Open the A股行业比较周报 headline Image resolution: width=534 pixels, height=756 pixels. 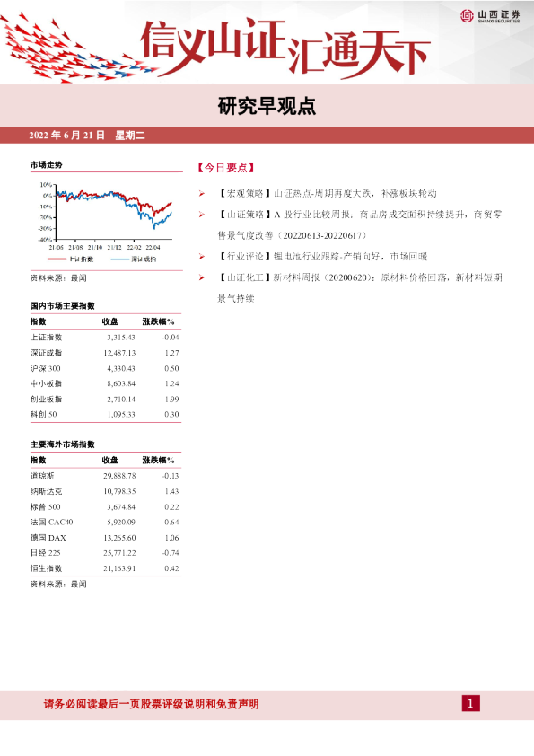(x=360, y=224)
